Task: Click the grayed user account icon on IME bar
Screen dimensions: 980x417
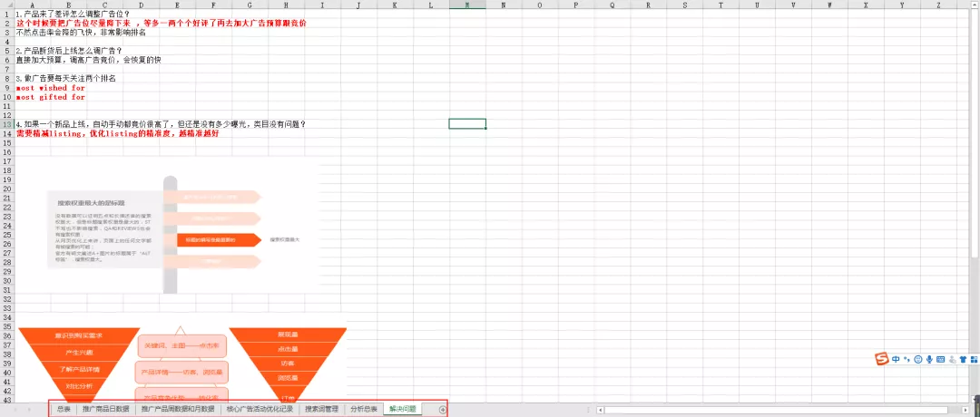Action: click(x=951, y=360)
